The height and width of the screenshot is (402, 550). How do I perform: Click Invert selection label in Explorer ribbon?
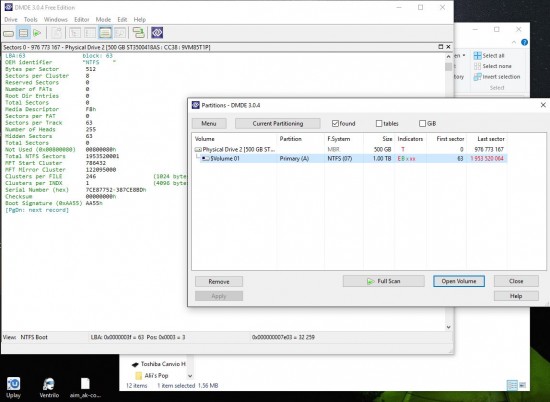coord(501,77)
